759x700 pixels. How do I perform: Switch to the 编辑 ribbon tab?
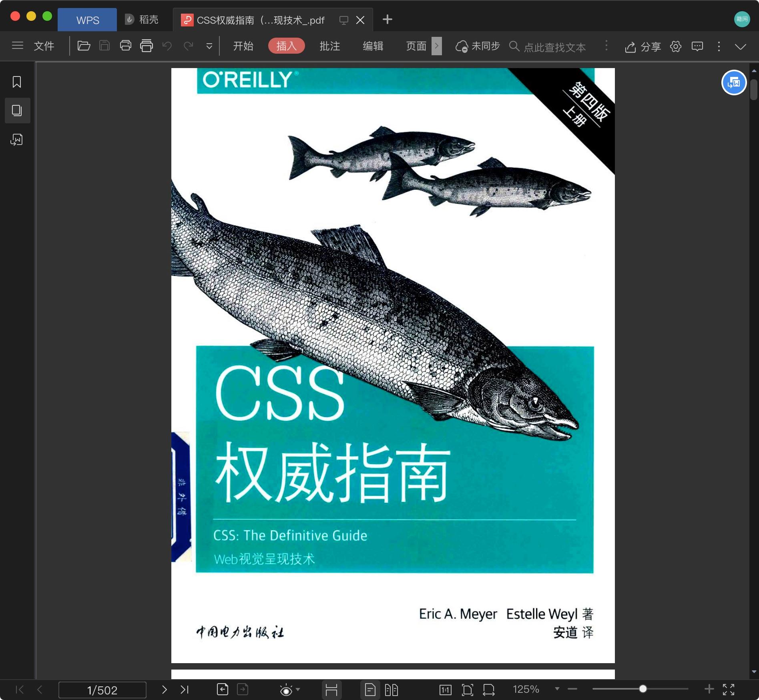pos(373,46)
